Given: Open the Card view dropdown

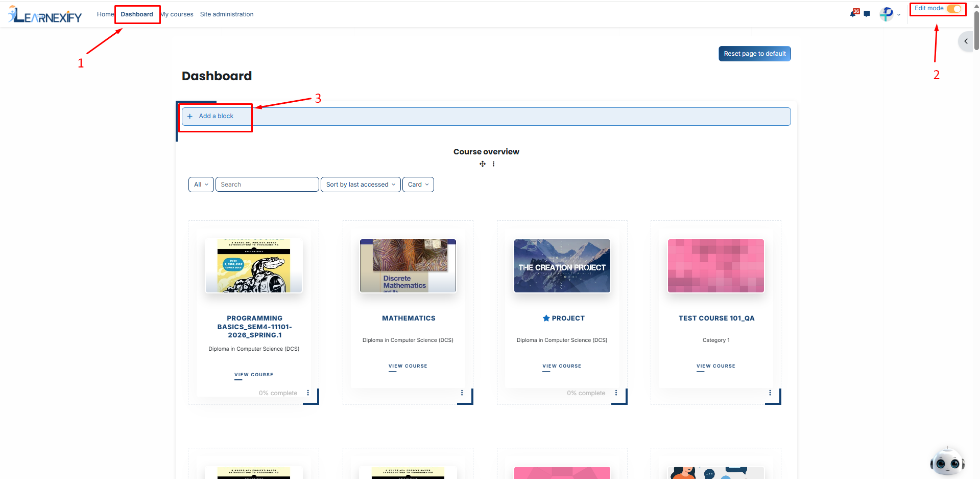Looking at the screenshot, I should 418,185.
